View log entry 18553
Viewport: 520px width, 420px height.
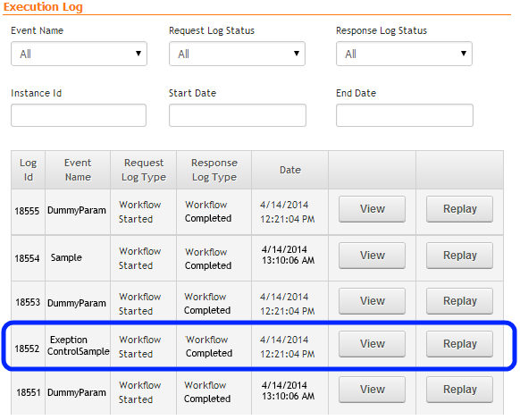click(x=372, y=301)
